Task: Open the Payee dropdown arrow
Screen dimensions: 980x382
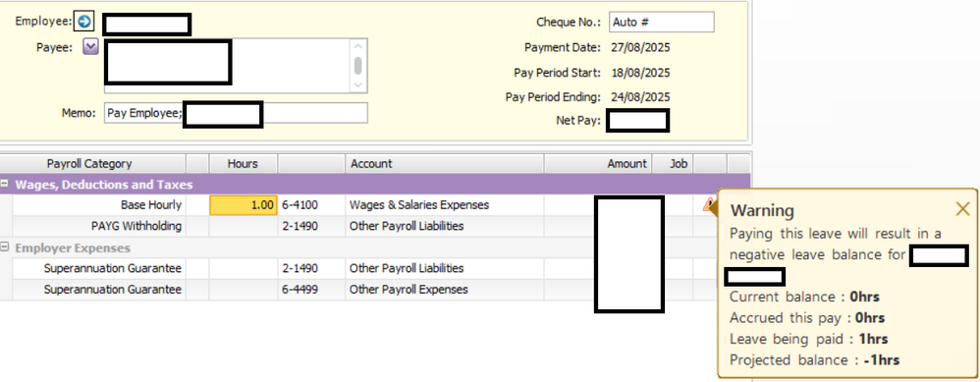Action: point(90,47)
